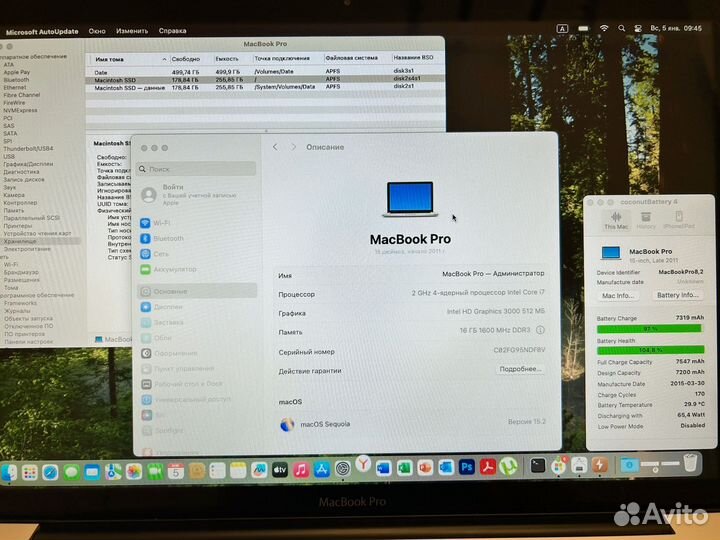The image size is (720, 540).
Task: Select the Date volume row
Action: tap(265, 72)
